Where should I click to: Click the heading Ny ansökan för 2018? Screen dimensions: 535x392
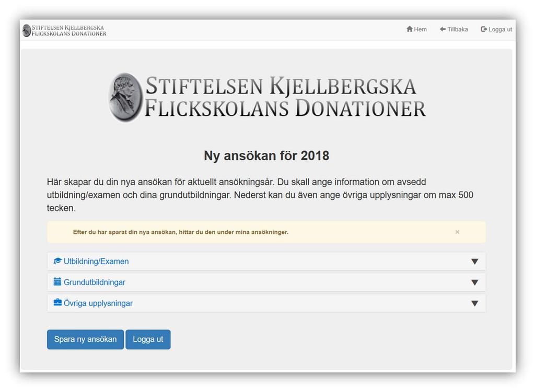pyautogui.click(x=266, y=156)
